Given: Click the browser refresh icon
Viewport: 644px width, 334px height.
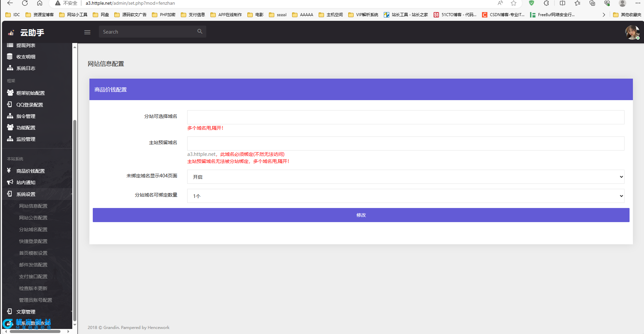Looking at the screenshot, I should [x=25, y=3].
